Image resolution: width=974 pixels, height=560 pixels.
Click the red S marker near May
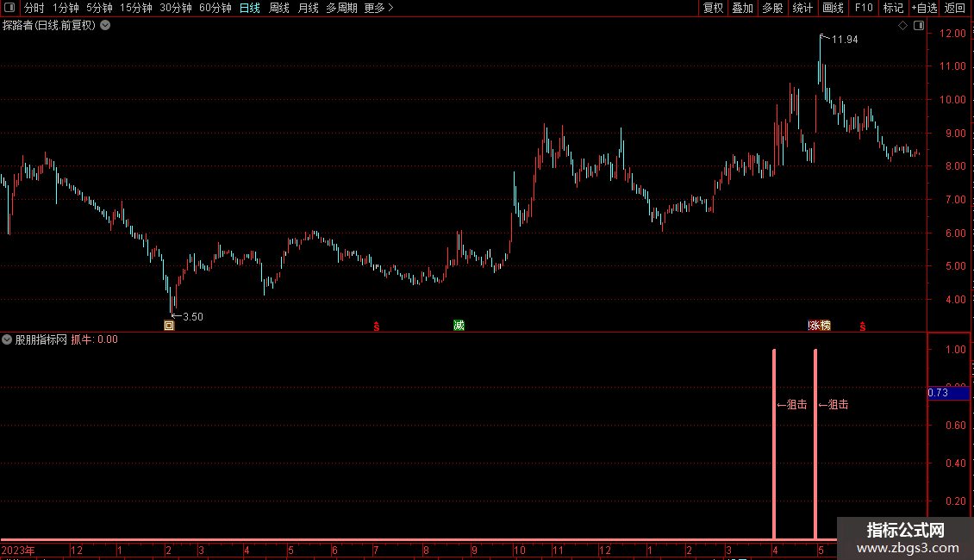point(863,326)
